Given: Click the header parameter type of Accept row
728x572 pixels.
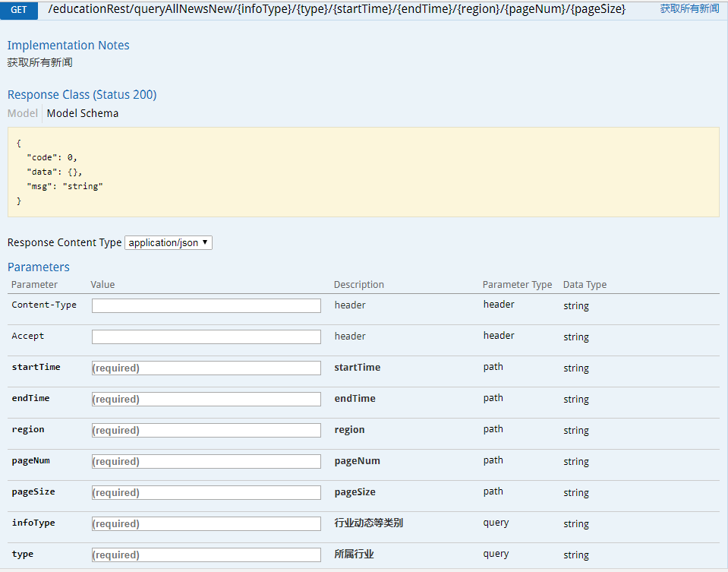Looking at the screenshot, I should tap(499, 336).
